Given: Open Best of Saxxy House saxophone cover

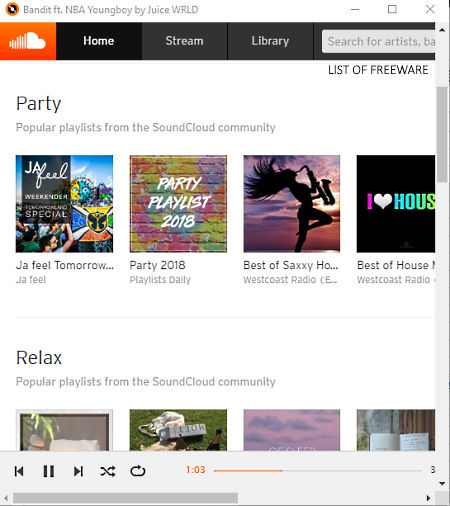Looking at the screenshot, I should point(292,204).
